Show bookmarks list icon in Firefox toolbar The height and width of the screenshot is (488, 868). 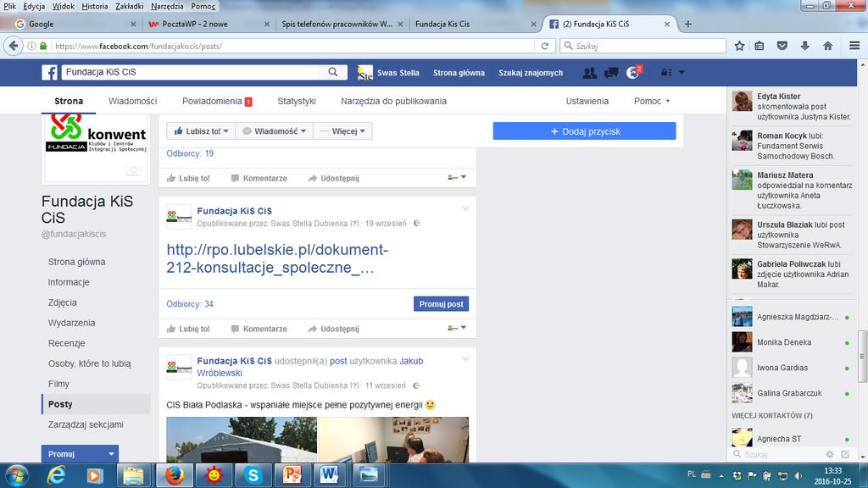[759, 46]
